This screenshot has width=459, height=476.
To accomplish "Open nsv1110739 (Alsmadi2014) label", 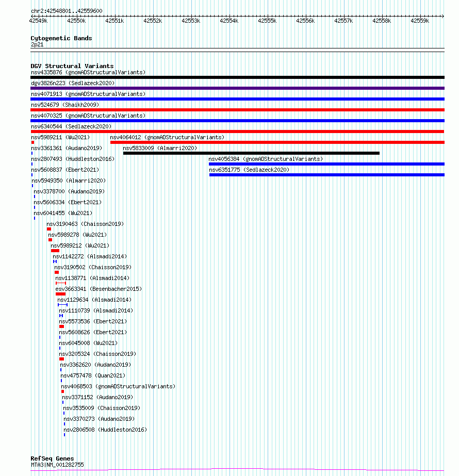I will (x=96, y=310).
